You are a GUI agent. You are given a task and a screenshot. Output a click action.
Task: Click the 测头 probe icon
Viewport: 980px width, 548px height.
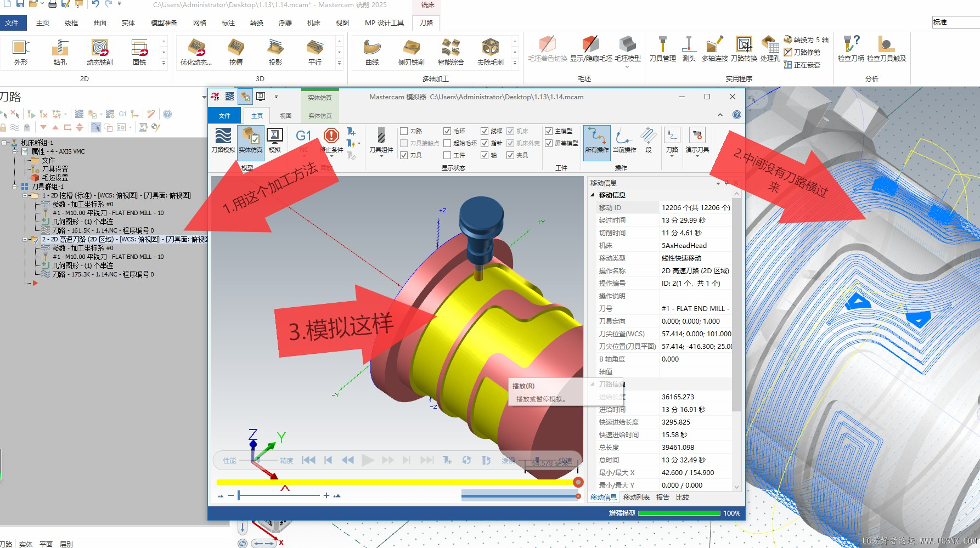(x=689, y=49)
